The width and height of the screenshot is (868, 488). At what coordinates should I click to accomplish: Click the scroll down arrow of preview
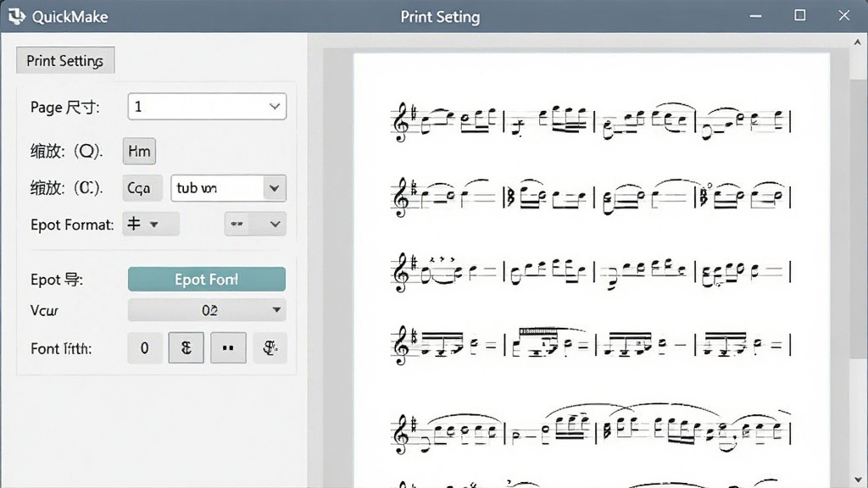click(858, 480)
